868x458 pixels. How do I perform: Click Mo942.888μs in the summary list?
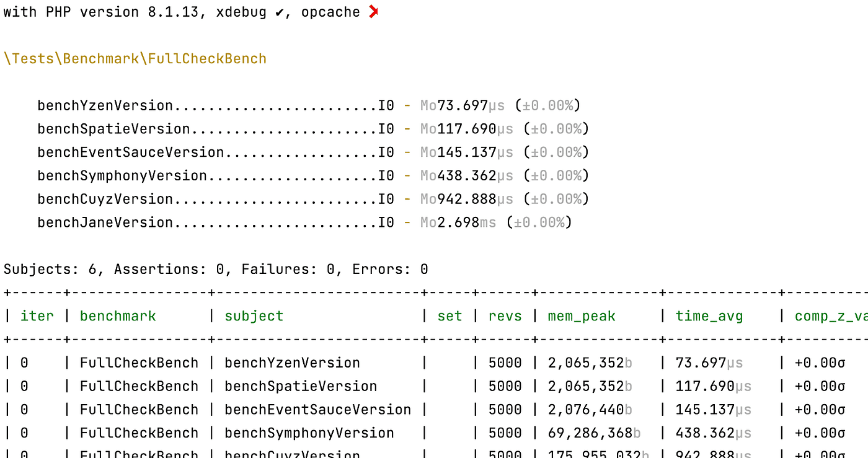[x=467, y=199]
